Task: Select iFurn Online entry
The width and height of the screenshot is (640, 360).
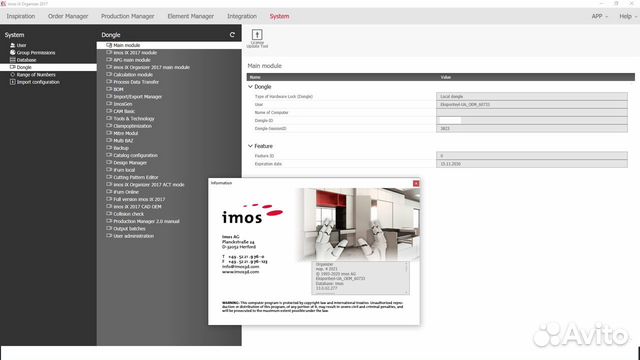Action: click(126, 192)
